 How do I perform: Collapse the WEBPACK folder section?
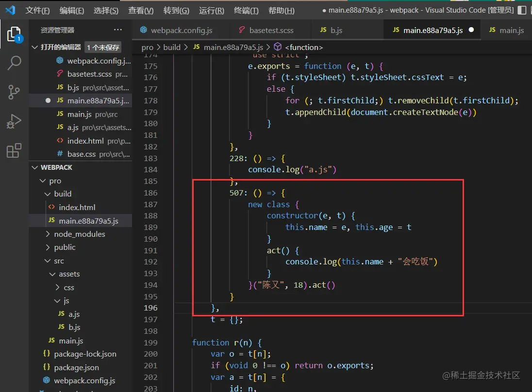pos(34,167)
